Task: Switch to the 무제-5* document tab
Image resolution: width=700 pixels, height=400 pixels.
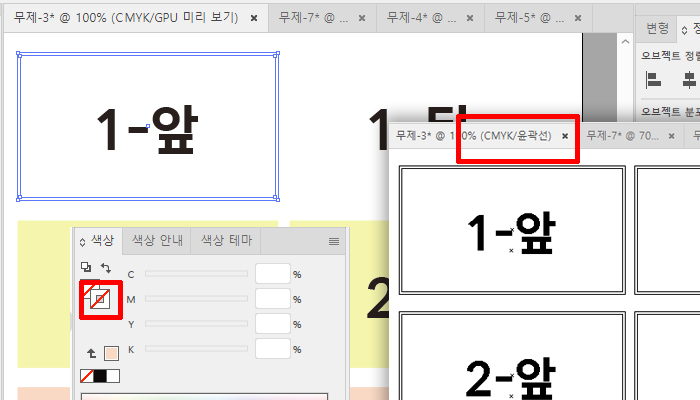Action: click(x=529, y=18)
